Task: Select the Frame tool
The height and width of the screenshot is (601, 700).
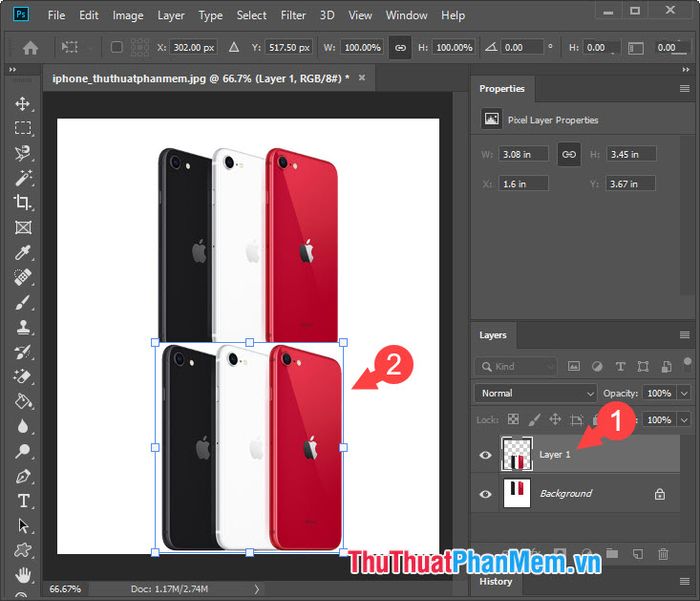Action: tap(23, 227)
